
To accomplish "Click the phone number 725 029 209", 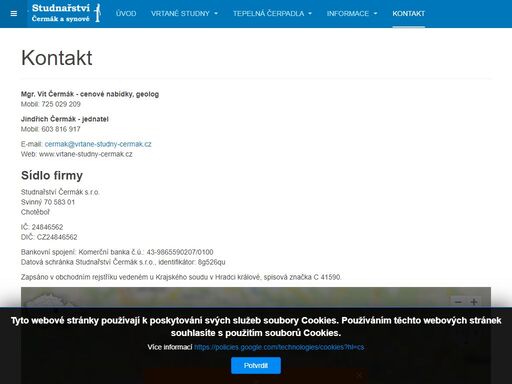I will pos(61,104).
